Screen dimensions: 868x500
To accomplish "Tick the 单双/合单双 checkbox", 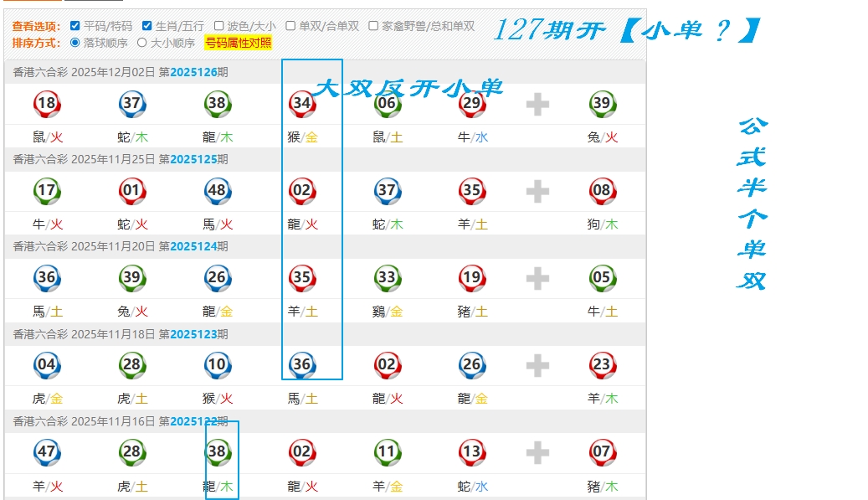I will pyautogui.click(x=290, y=26).
